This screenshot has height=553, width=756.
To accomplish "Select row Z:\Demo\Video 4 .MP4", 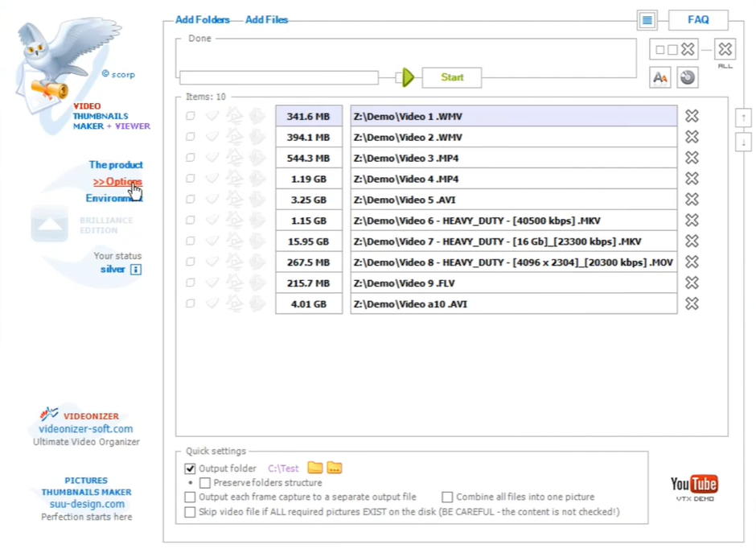I will (x=514, y=179).
